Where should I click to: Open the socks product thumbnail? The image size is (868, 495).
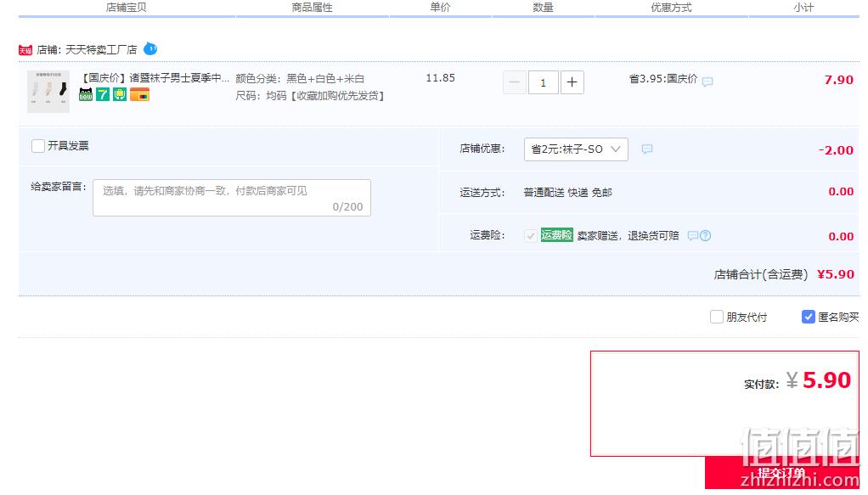tap(48, 92)
